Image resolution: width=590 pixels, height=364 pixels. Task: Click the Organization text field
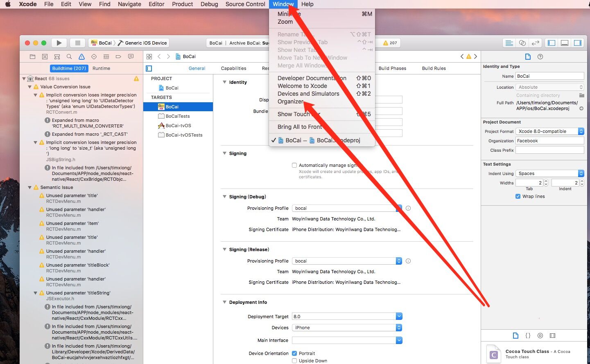(549, 141)
